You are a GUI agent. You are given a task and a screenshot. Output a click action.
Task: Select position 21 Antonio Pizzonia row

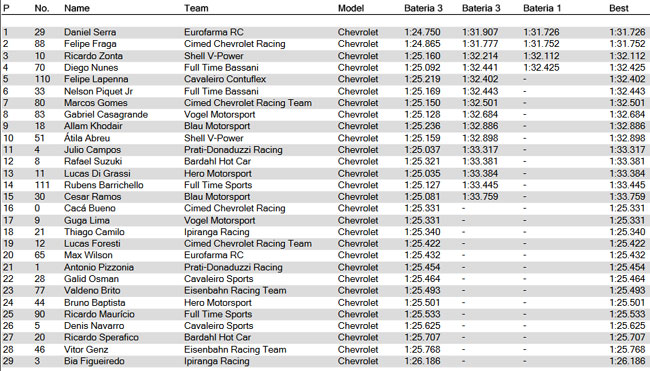[325, 267]
